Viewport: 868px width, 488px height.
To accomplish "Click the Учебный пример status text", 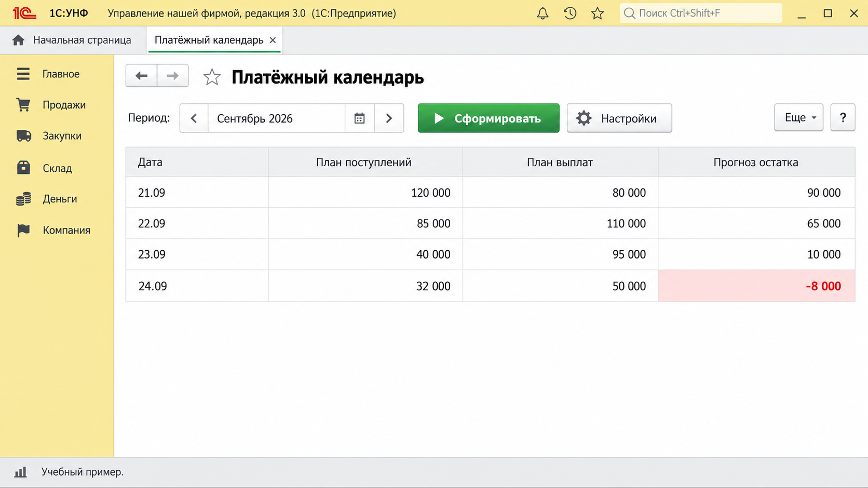I will 83,472.
